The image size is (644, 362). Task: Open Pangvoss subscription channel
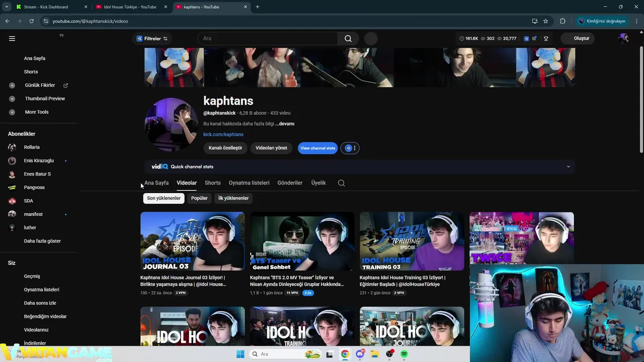point(34,188)
